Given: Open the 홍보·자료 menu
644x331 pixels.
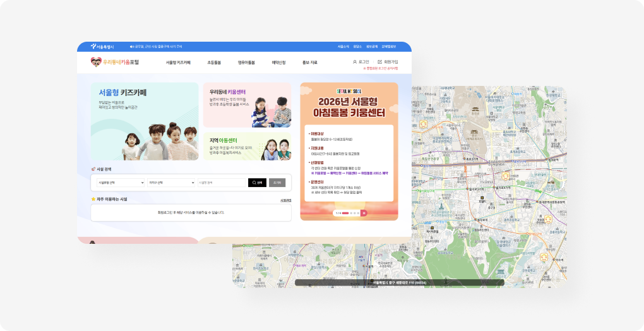Looking at the screenshot, I should pyautogui.click(x=309, y=63).
